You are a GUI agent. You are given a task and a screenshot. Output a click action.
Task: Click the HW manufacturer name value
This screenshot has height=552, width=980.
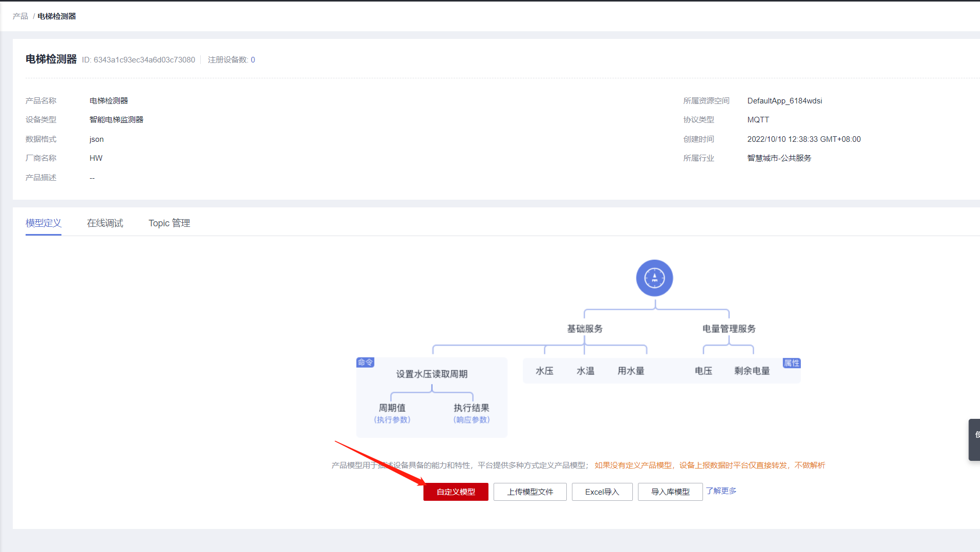point(96,158)
